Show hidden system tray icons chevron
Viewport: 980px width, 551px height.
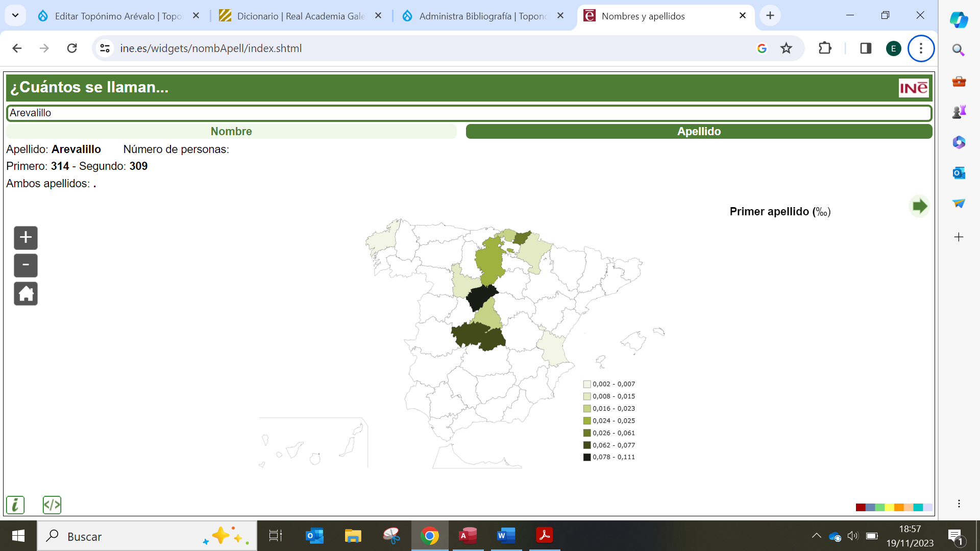click(816, 536)
